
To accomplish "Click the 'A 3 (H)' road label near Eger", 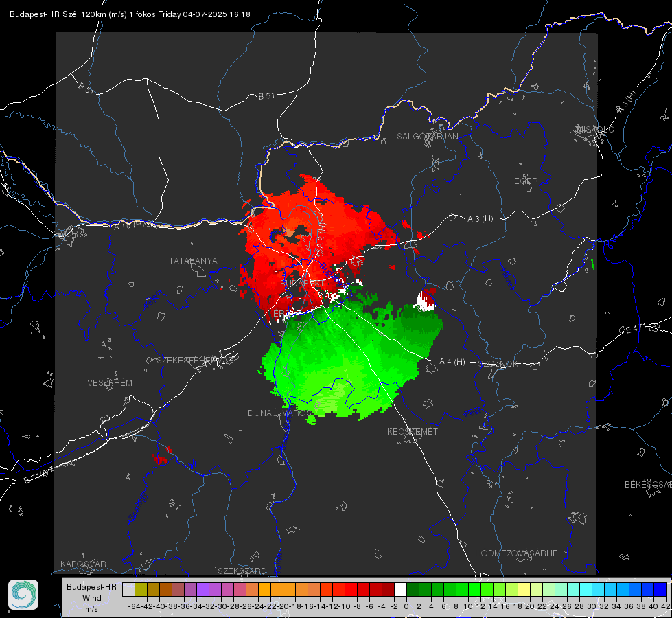I will [x=480, y=219].
